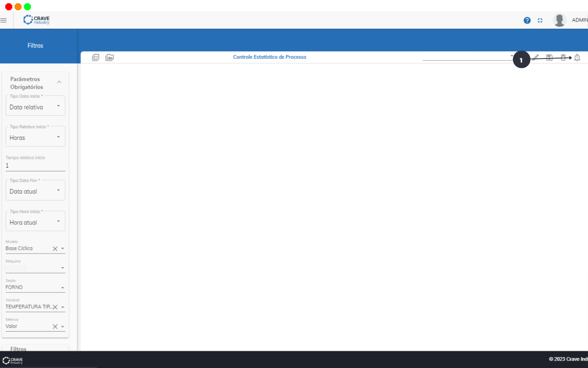The image size is (588, 368).
Task: Open Tipo Hora Início dropdown
Action: (x=36, y=221)
